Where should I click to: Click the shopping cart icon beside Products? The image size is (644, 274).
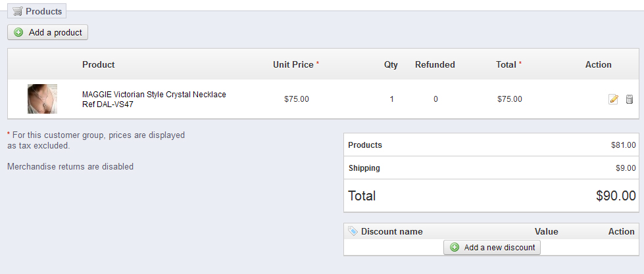(x=18, y=11)
